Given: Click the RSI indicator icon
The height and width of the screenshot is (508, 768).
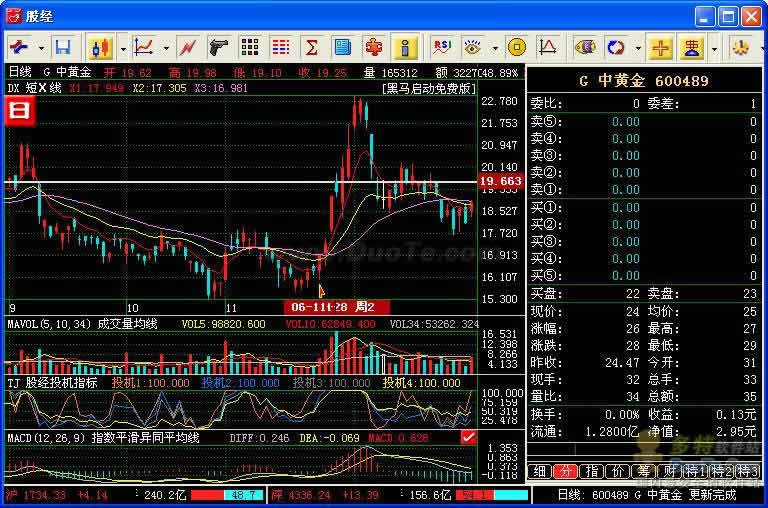Looking at the screenshot, I should point(440,47).
